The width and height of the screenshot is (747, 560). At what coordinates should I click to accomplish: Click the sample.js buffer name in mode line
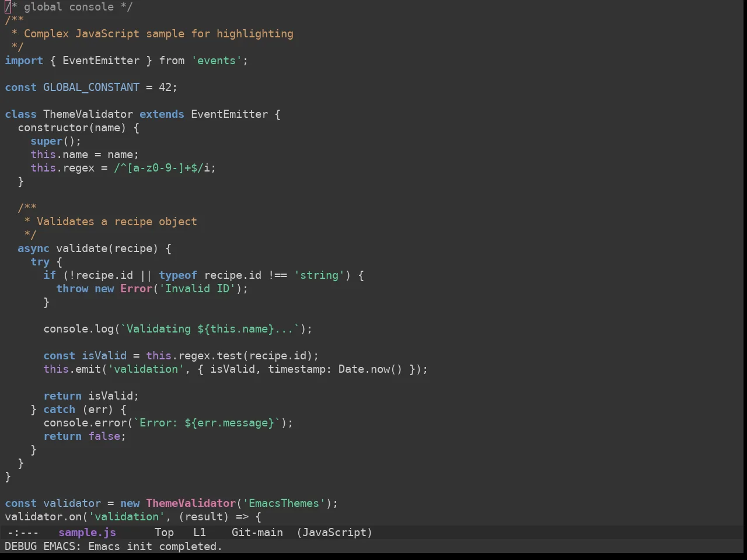click(87, 533)
